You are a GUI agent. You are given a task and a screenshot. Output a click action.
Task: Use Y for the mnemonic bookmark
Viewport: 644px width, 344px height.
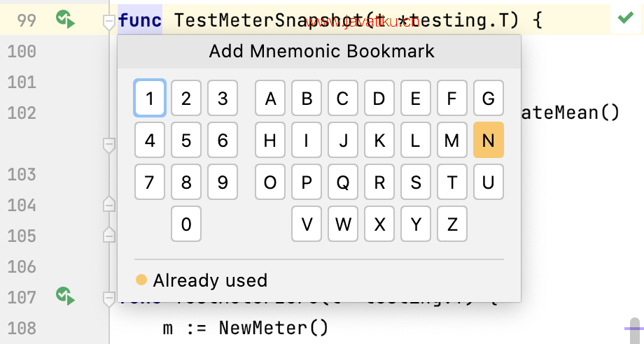416,224
